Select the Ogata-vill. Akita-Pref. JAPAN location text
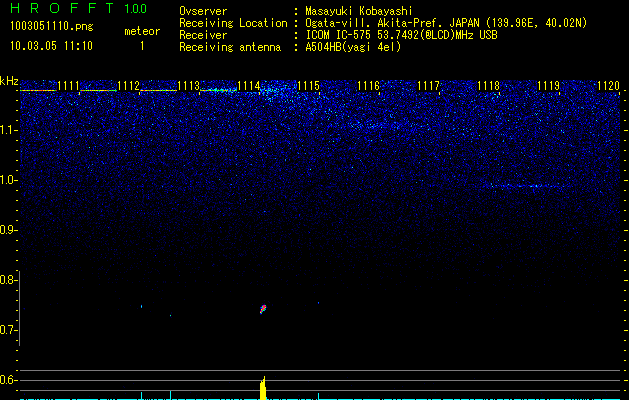 click(x=446, y=23)
